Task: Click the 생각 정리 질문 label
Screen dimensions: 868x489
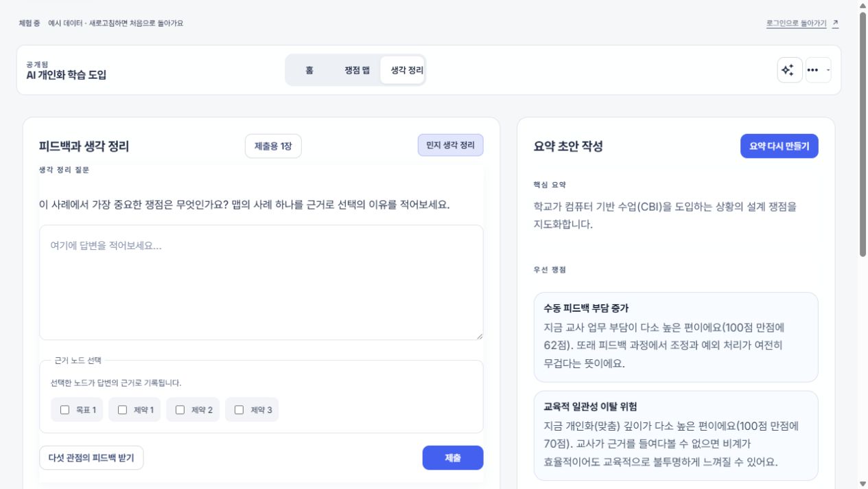Action: tap(64, 170)
